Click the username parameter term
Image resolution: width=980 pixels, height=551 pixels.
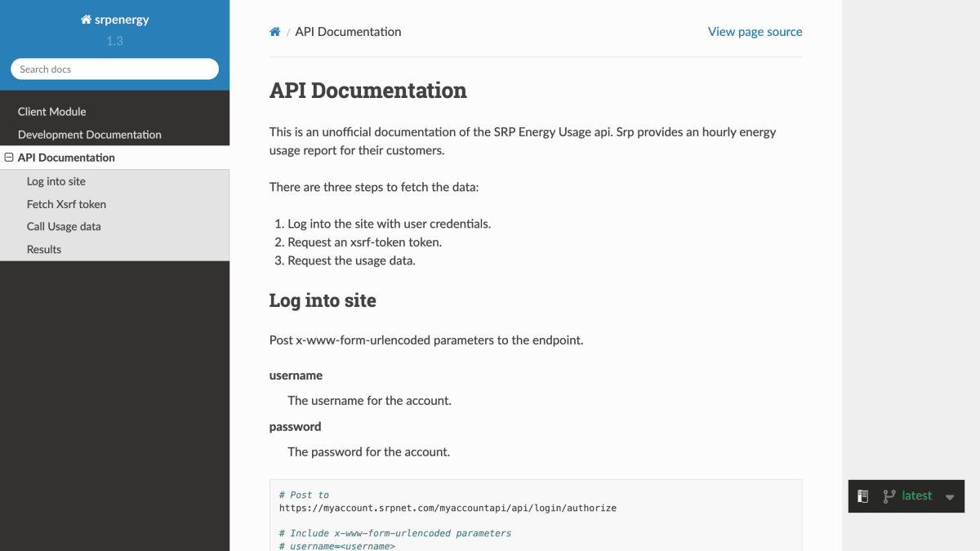click(x=296, y=375)
